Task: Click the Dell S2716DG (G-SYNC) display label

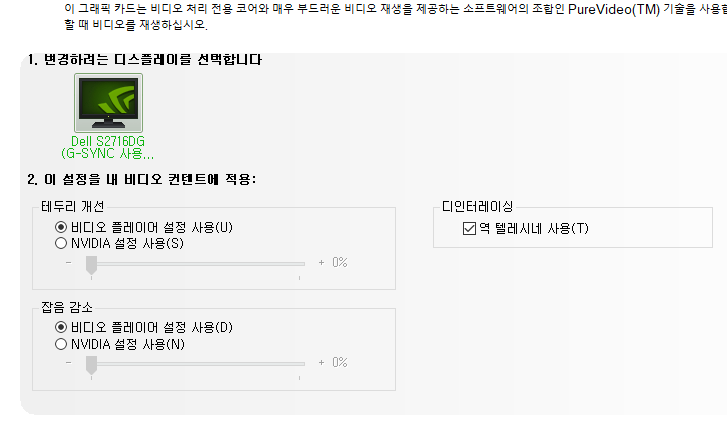Action: 108,148
